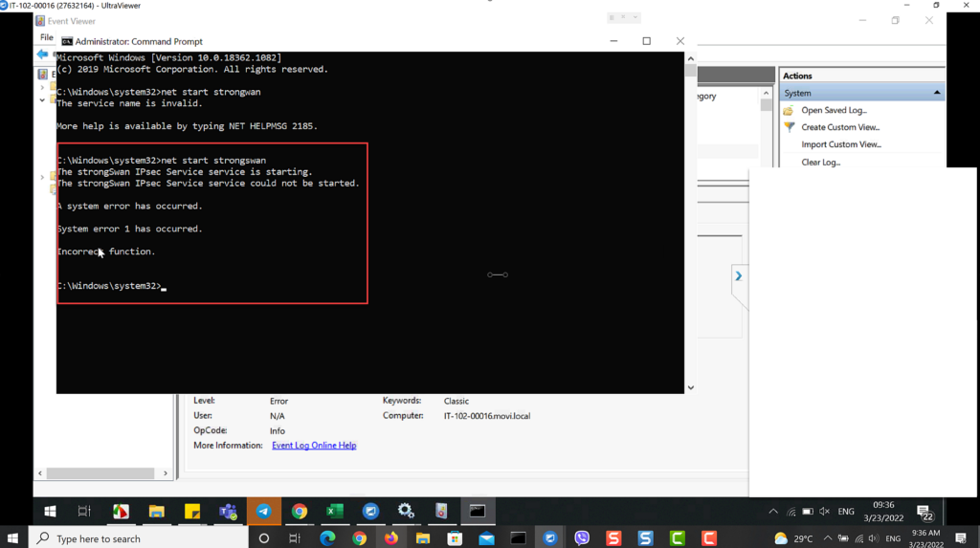The height and width of the screenshot is (548, 980).
Task: Open Chrome in the remote taskbar
Action: [x=299, y=512]
